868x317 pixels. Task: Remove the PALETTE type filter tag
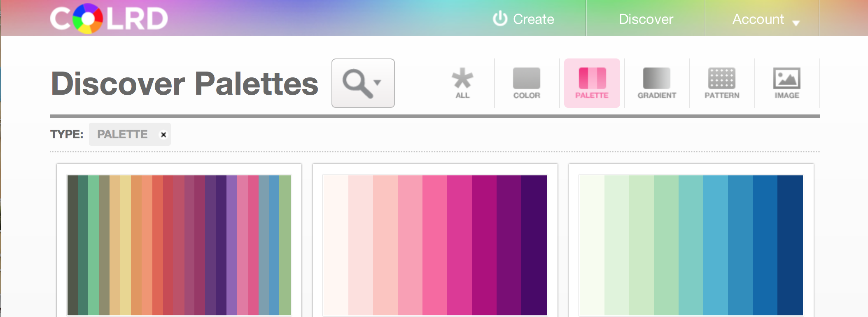pyautogui.click(x=163, y=135)
